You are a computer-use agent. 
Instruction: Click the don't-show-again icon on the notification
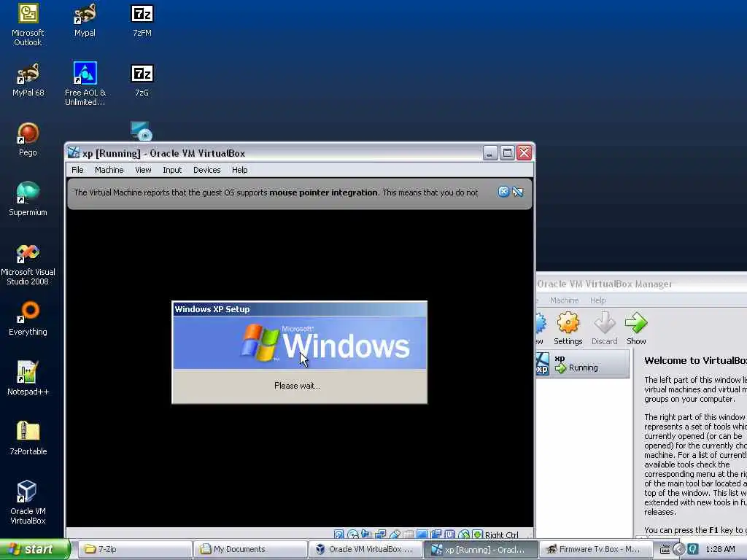(x=518, y=192)
